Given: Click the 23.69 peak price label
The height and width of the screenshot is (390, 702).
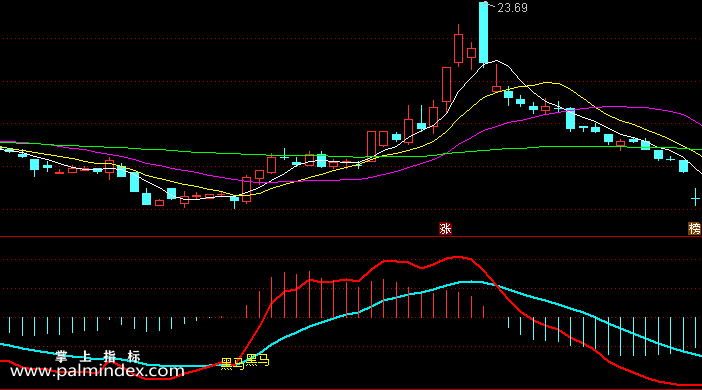Looking at the screenshot, I should click(512, 8).
